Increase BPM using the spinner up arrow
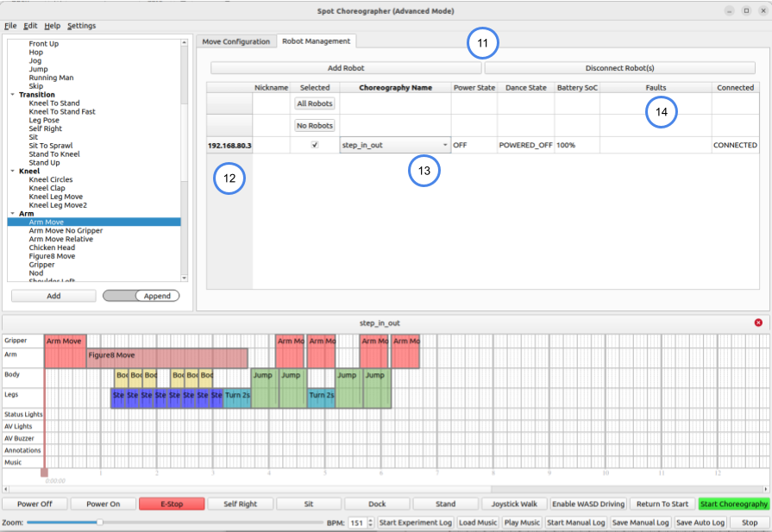Viewport: 772px width, 532px height. [371, 520]
